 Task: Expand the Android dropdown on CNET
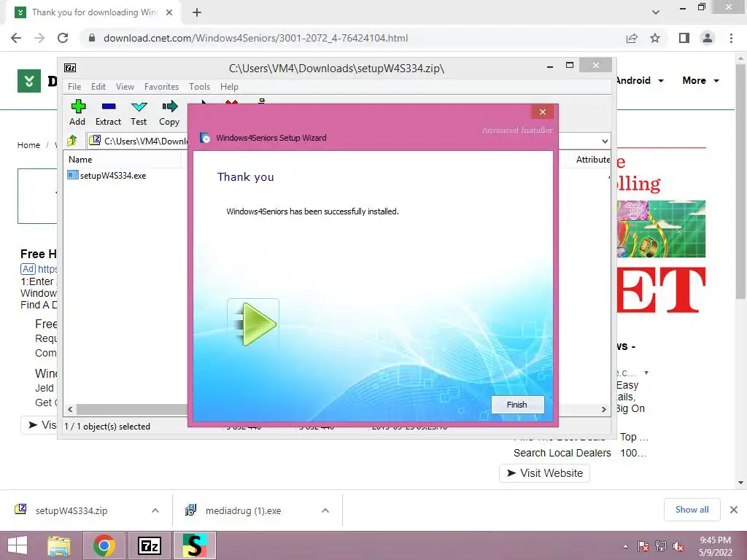coord(661,81)
